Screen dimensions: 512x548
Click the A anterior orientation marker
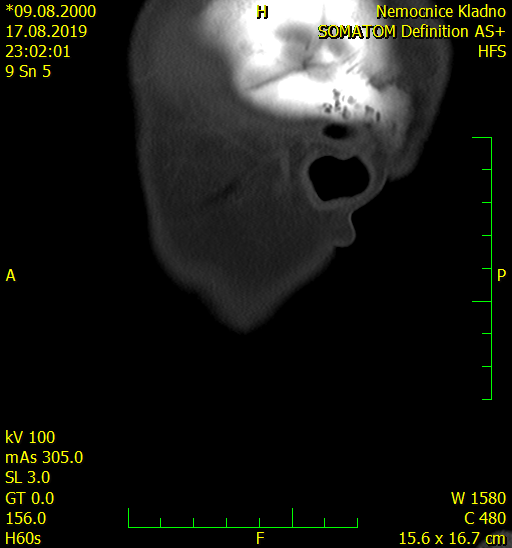point(10,276)
